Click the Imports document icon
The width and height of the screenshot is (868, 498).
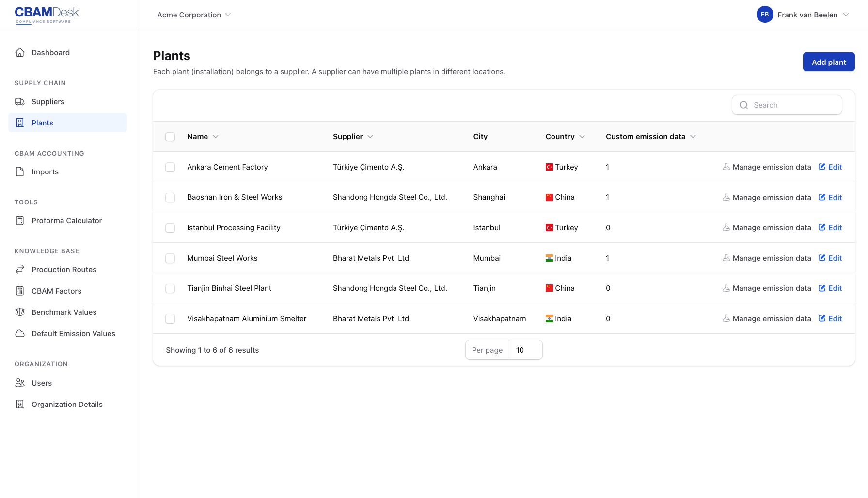click(x=19, y=171)
